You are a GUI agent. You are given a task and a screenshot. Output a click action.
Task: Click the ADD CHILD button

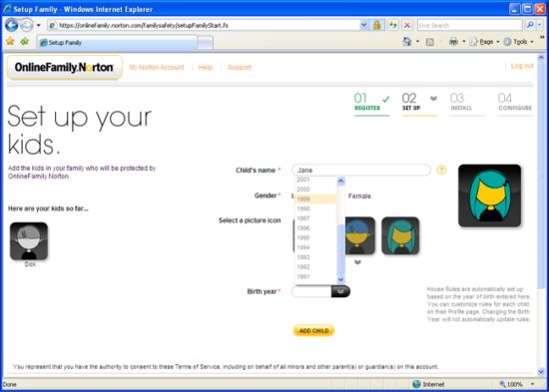pos(314,331)
